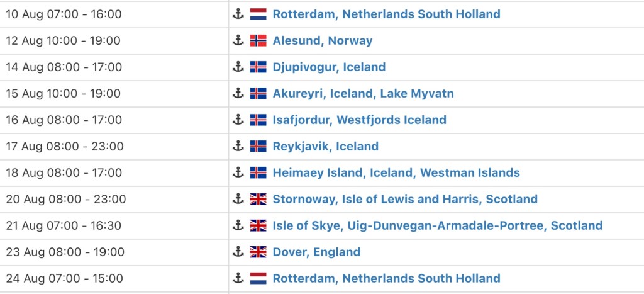The image size is (644, 294).
Task: Open the Alesund, Norway port link
Action: point(322,40)
